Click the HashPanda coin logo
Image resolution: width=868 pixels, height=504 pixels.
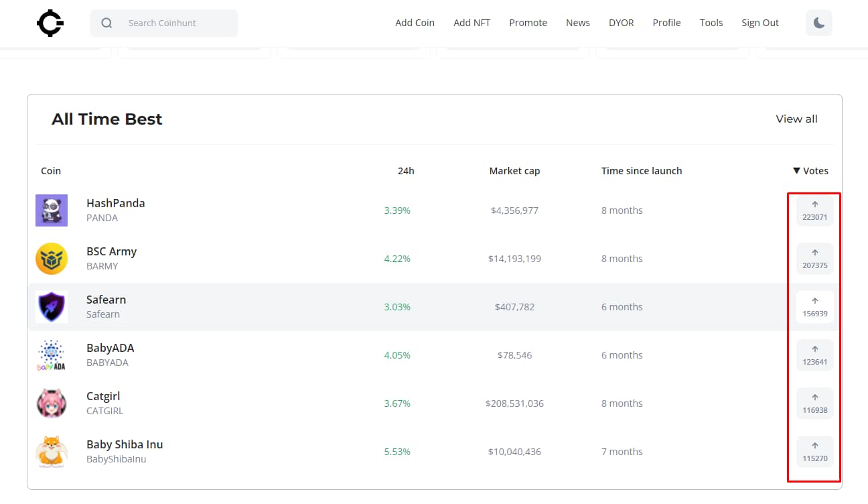[52, 210]
